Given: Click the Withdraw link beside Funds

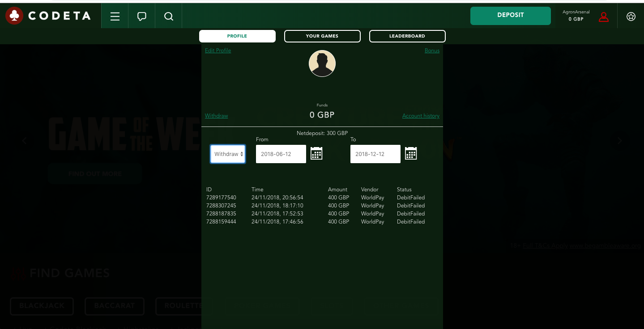Looking at the screenshot, I should 217,116.
